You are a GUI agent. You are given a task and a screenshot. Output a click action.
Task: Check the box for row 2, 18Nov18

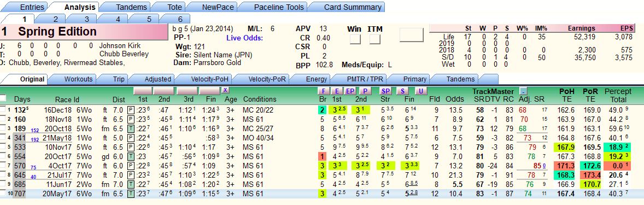[3, 119]
